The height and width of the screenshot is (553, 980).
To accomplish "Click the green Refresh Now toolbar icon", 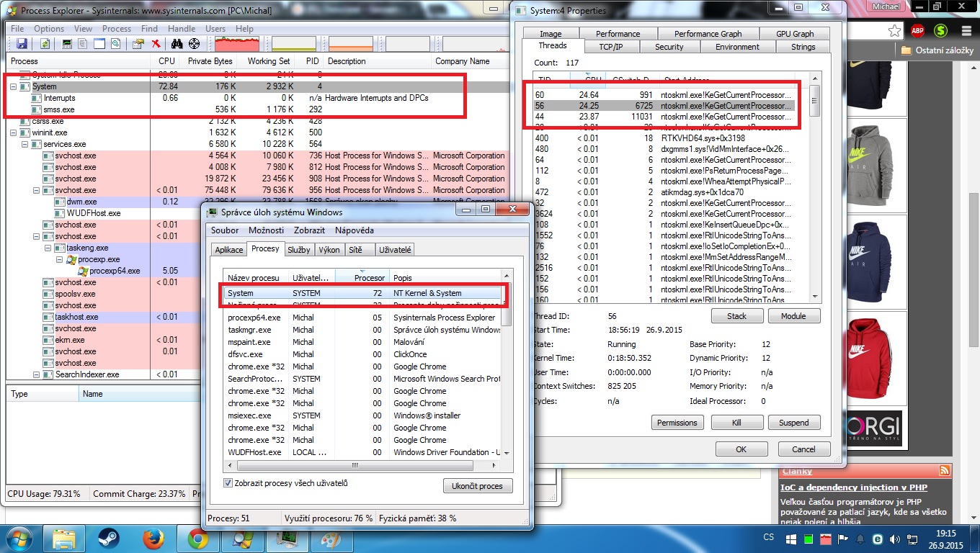I will click(45, 44).
